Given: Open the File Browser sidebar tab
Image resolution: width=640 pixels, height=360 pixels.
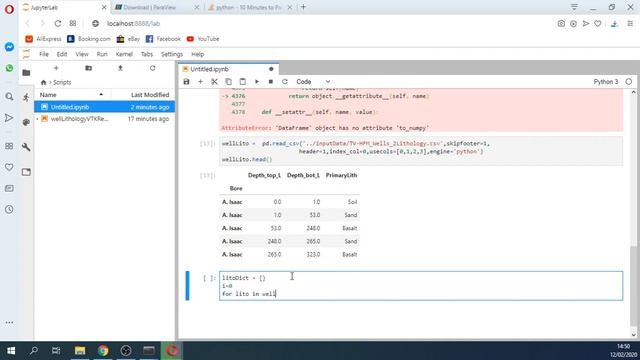Looking at the screenshot, I should (x=26, y=73).
